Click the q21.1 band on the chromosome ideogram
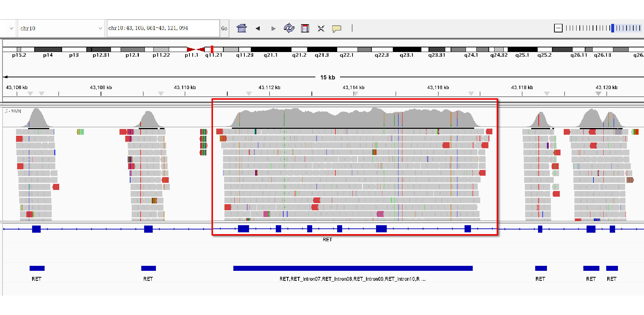 click(x=271, y=50)
